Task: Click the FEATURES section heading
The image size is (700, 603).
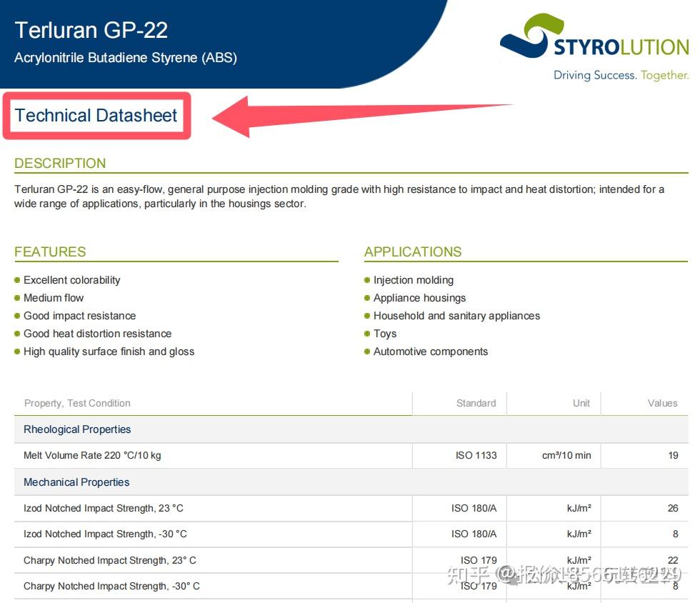Action: (50, 251)
